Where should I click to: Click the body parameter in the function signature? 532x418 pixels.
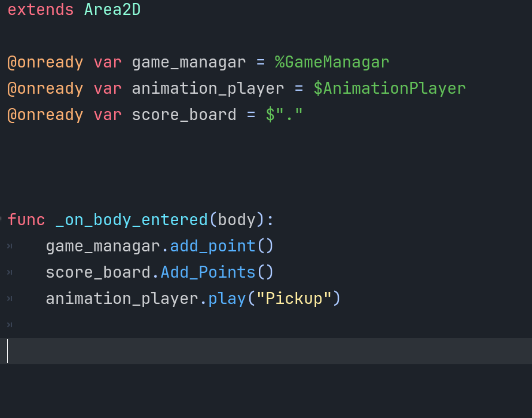[236, 220]
